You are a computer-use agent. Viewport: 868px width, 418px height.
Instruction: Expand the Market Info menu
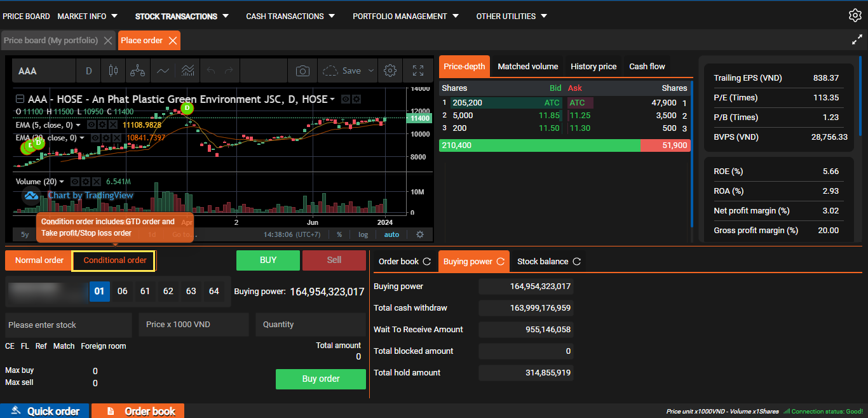point(88,16)
